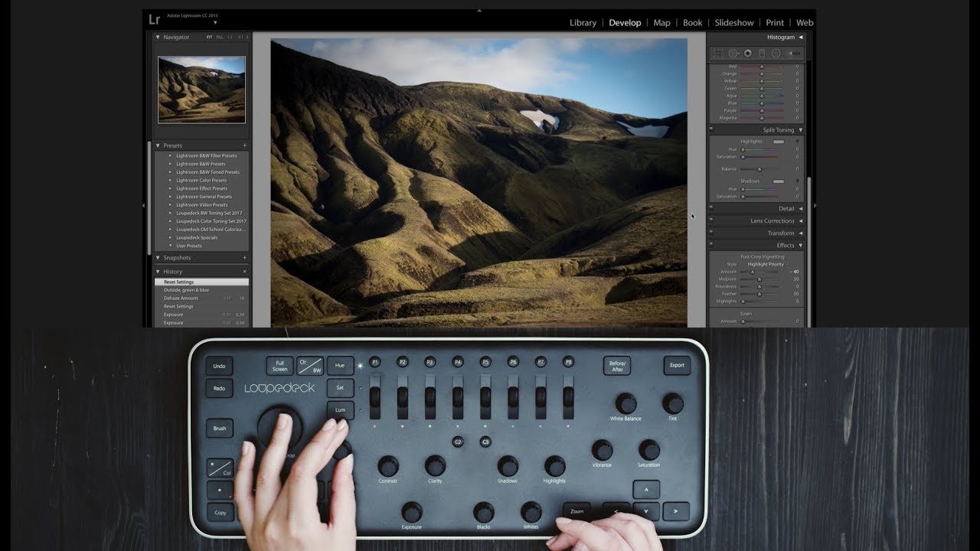Expand the Snapshots panel

click(x=158, y=258)
